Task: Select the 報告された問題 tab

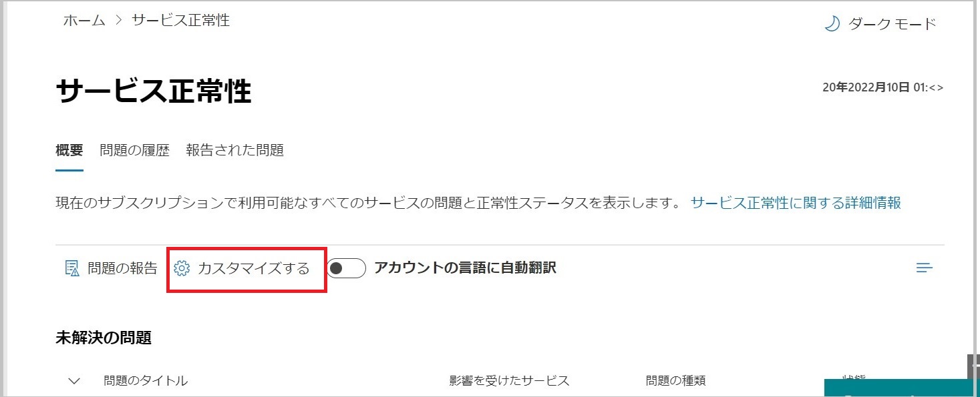Action: [x=234, y=150]
